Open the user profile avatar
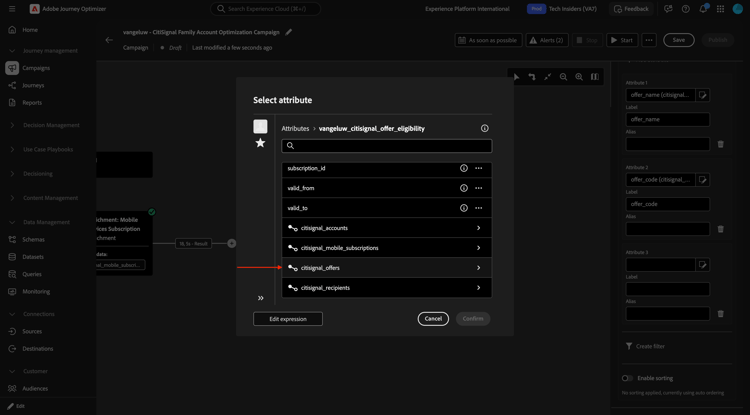The width and height of the screenshot is (750, 415). pos(738,9)
